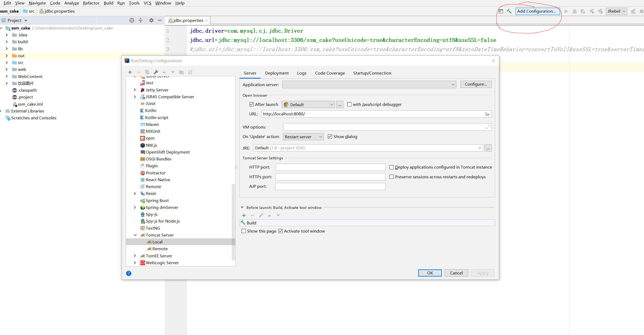Click the edit before launch task pencil icon
Viewport: 644px width, 335px height.
pyautogui.click(x=261, y=215)
